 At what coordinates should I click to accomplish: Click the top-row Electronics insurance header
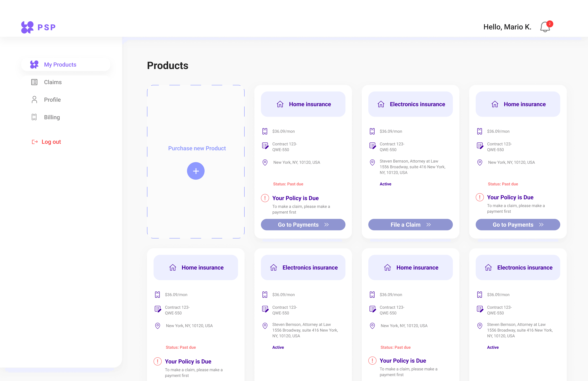point(410,104)
